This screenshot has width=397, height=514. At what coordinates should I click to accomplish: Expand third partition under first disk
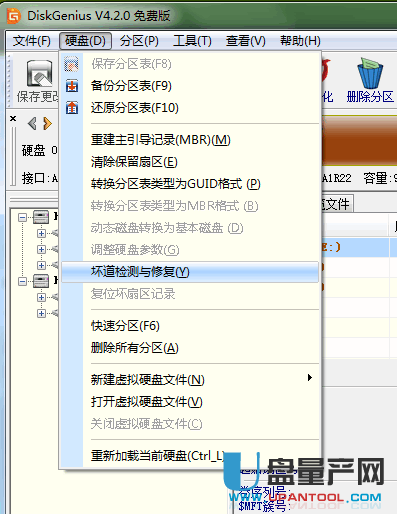point(41,265)
